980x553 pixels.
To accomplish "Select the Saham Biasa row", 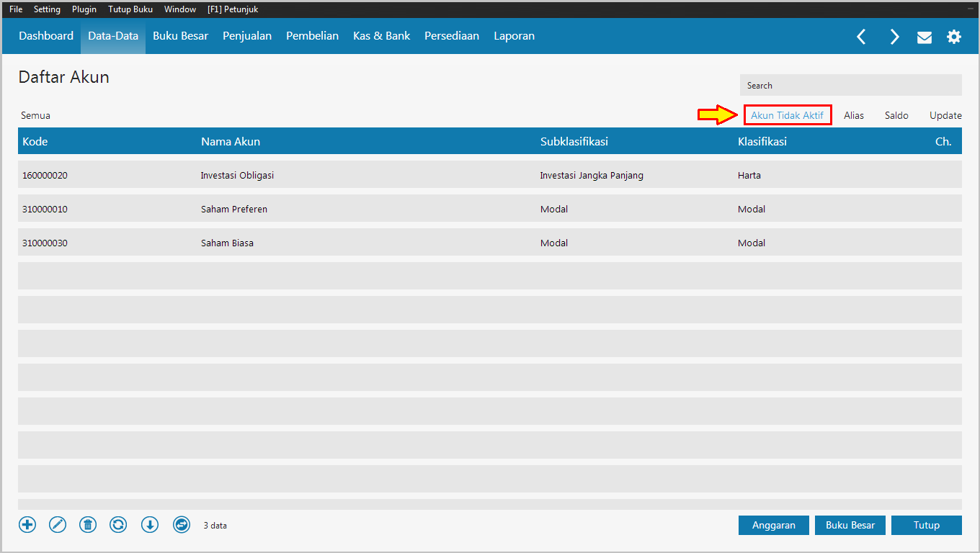I will click(490, 243).
